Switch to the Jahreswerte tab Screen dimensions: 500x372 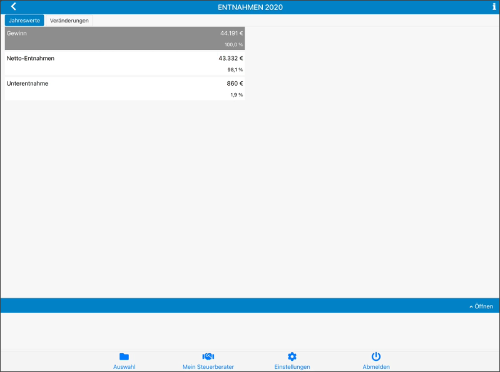(x=24, y=20)
